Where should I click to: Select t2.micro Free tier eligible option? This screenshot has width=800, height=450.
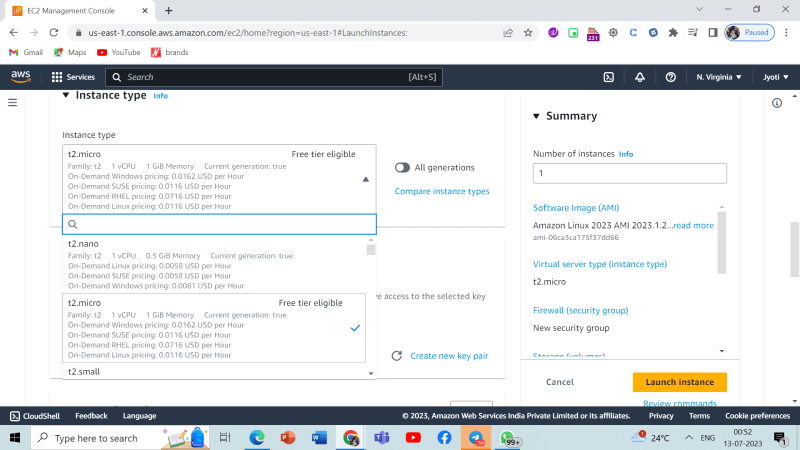click(x=214, y=328)
